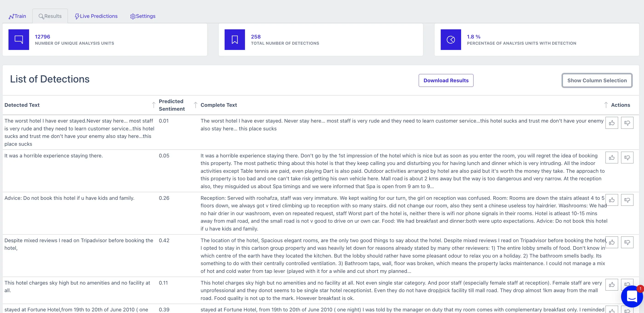Give thumbs down to the horrible experience detection
Screen dimensions: 644x313
[627, 157]
